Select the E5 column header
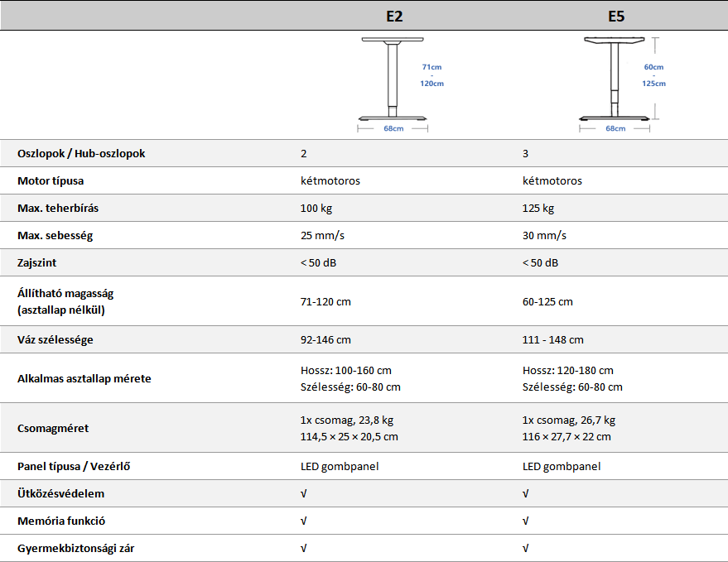The width and height of the screenshot is (728, 562). click(x=616, y=16)
